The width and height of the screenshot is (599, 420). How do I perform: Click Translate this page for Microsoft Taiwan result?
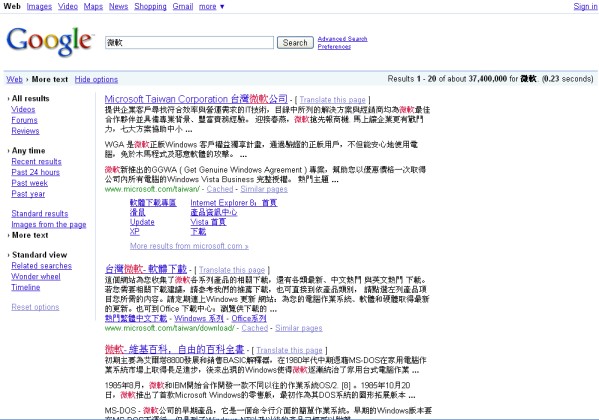point(332,100)
